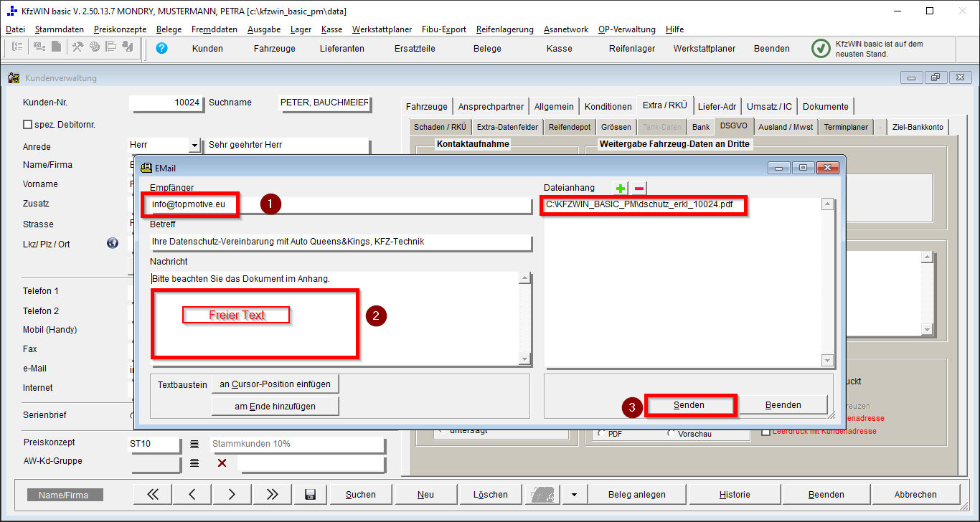The width and height of the screenshot is (980, 522).
Task: Select the PDF radio button
Action: click(x=601, y=433)
